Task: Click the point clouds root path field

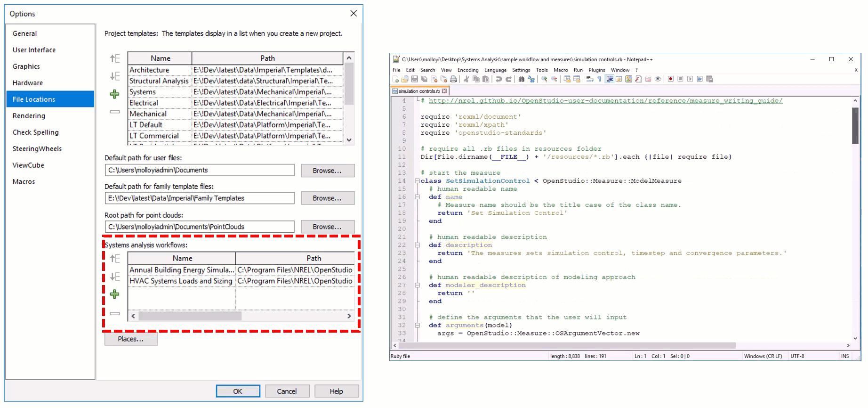Action: (x=200, y=227)
